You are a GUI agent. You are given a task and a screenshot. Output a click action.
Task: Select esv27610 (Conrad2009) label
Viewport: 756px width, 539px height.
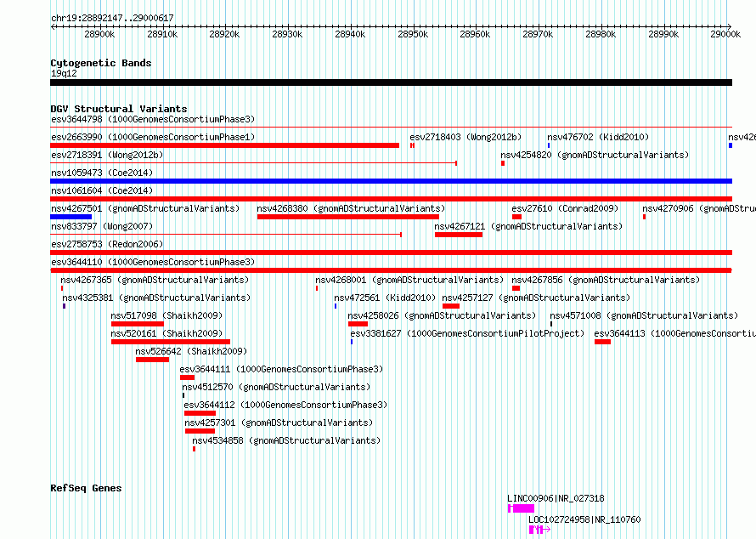[x=565, y=208]
